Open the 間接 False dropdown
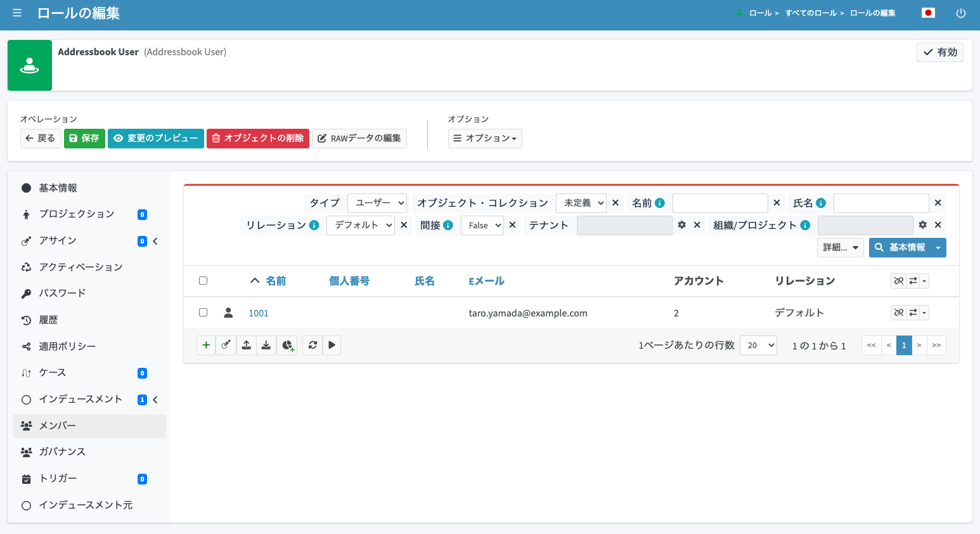The width and height of the screenshot is (980, 534). pyautogui.click(x=482, y=225)
